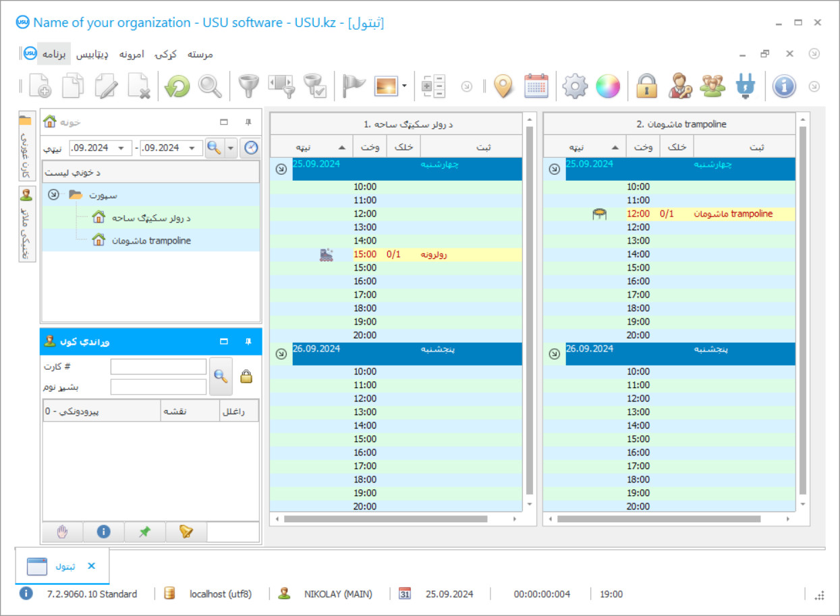Viewport: 840px width, 616px height.
Task: Click the padlock icon in the toolbar
Action: pos(646,86)
